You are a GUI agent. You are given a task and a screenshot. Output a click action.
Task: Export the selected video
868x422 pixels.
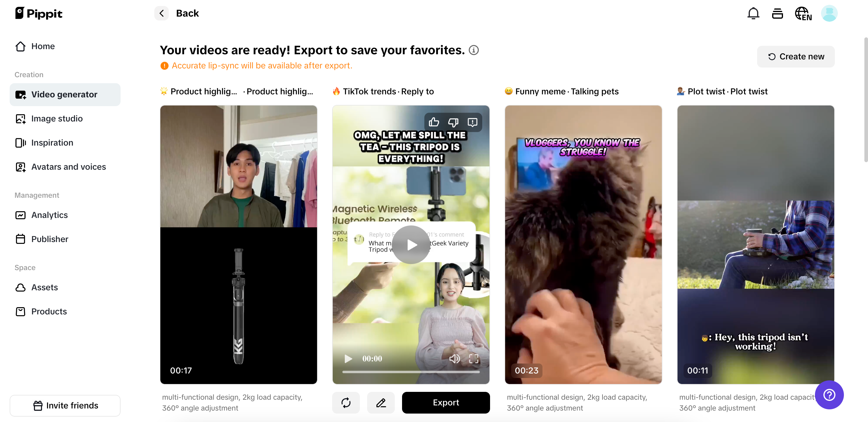pos(445,402)
